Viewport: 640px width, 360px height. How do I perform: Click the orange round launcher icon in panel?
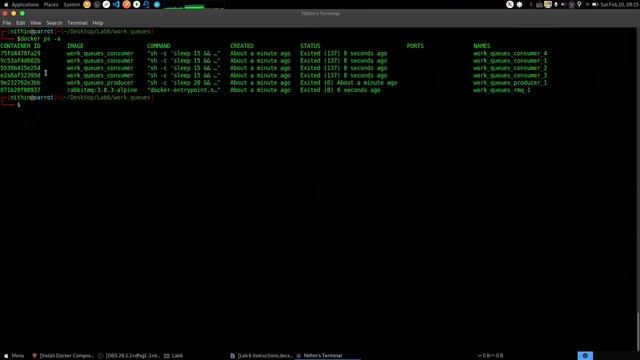tap(127, 4)
